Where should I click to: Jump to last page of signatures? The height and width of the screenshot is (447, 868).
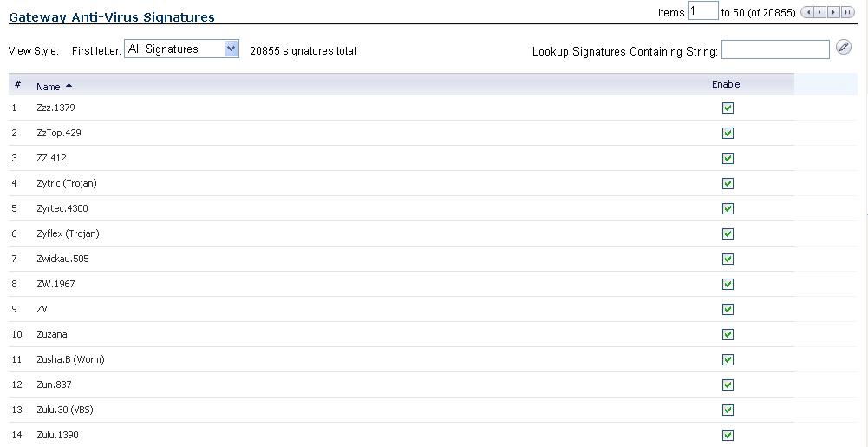click(x=847, y=12)
